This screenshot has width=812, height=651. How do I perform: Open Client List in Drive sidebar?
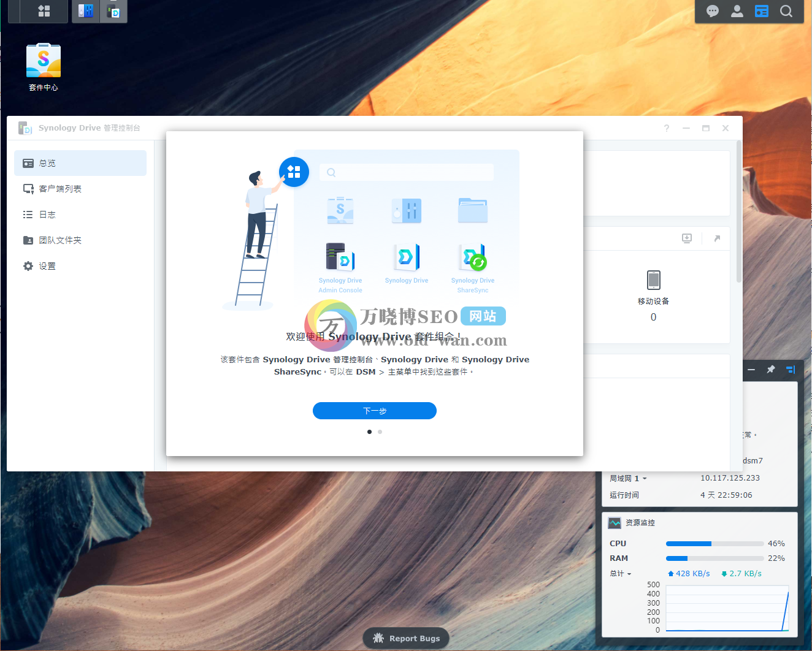coord(80,189)
